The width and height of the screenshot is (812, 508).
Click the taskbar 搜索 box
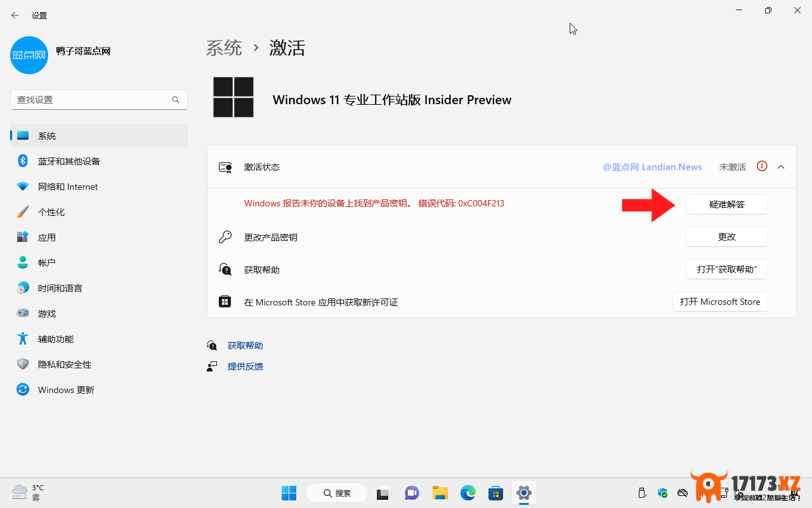coord(337,493)
